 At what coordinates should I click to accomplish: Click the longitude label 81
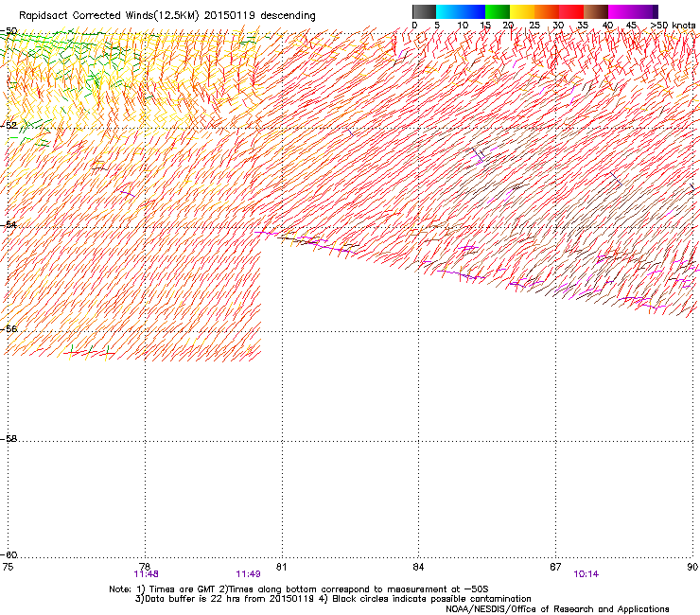click(282, 567)
